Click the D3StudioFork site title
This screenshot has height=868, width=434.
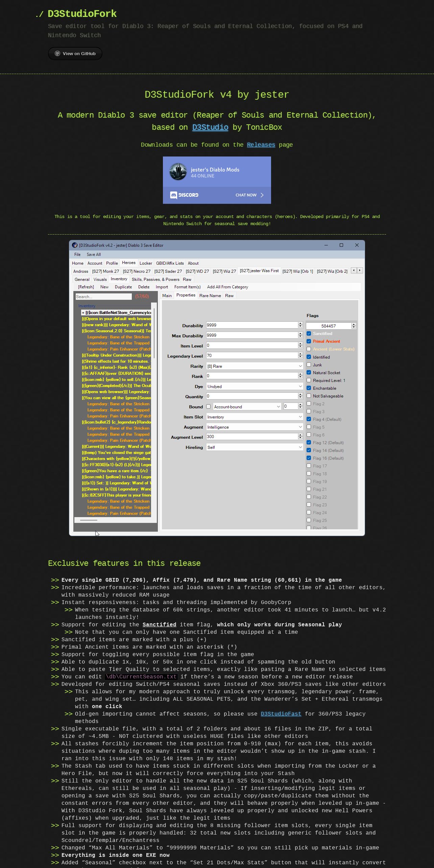point(82,14)
